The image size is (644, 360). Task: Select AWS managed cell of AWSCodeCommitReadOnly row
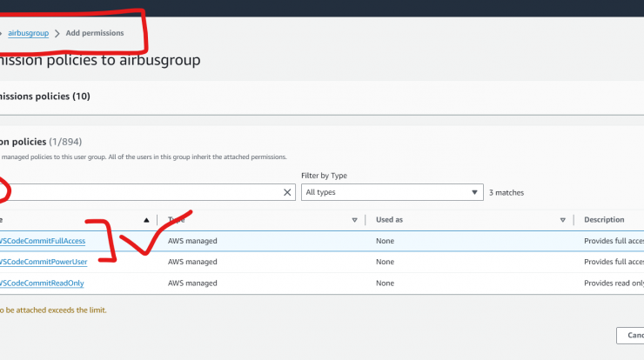[x=192, y=283]
